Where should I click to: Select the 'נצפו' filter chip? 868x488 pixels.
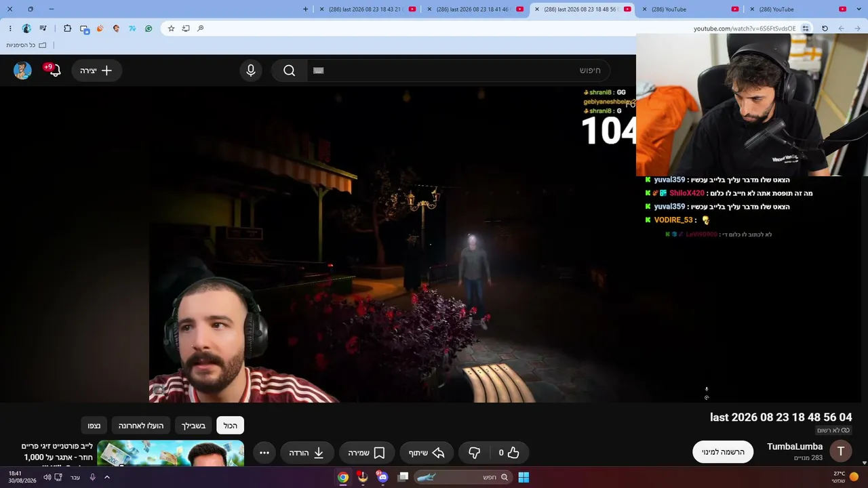click(x=94, y=426)
